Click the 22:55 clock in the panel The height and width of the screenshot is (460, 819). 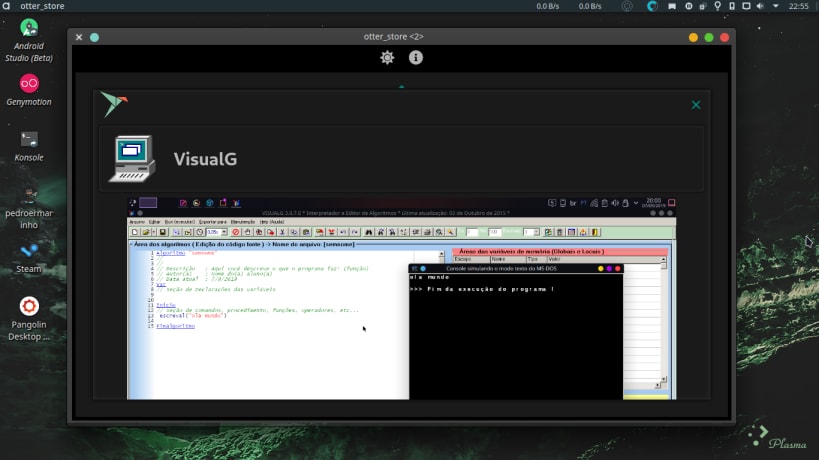tap(799, 6)
